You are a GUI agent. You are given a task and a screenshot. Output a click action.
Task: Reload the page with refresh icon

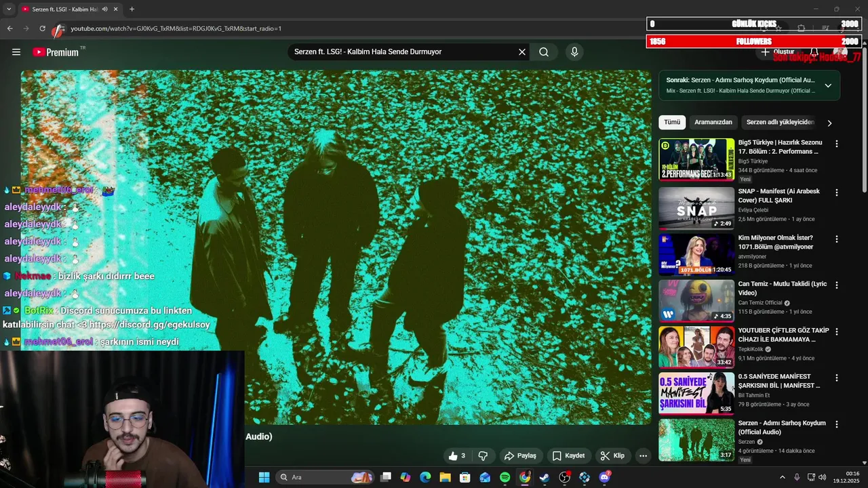(42, 28)
